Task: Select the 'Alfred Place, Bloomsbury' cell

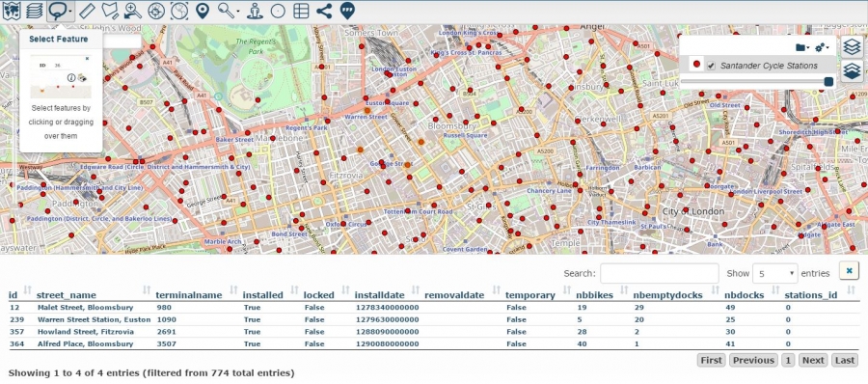Action: [x=85, y=344]
